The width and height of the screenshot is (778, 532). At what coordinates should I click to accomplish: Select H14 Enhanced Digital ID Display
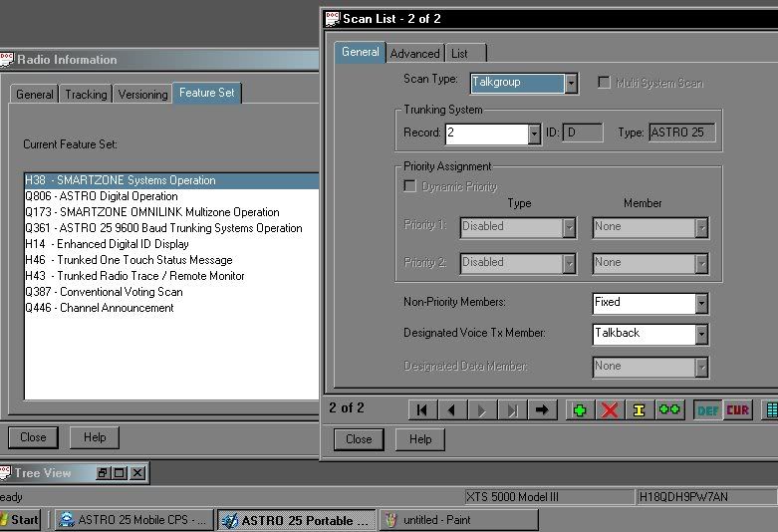(x=171, y=244)
